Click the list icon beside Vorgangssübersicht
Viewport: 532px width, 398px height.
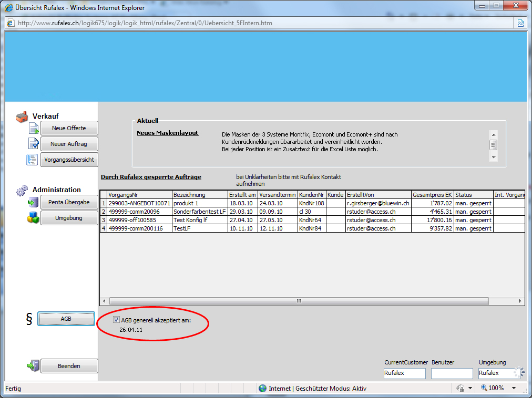click(32, 159)
